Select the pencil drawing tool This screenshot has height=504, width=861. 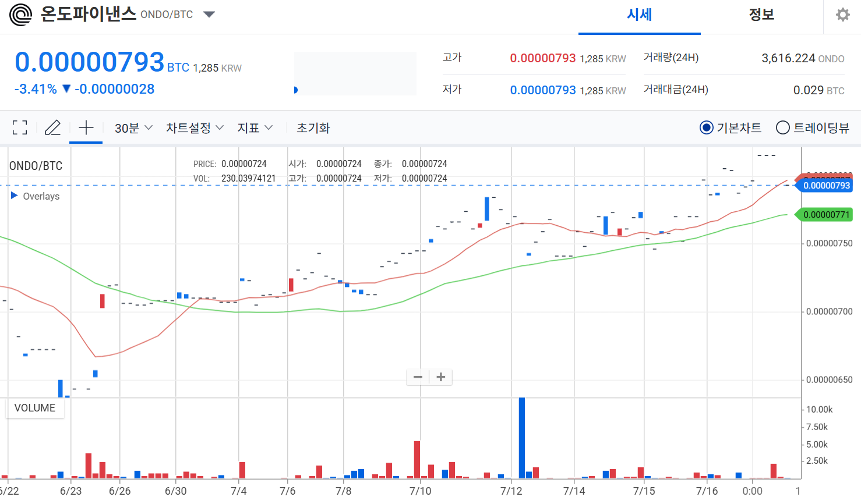pos(53,127)
